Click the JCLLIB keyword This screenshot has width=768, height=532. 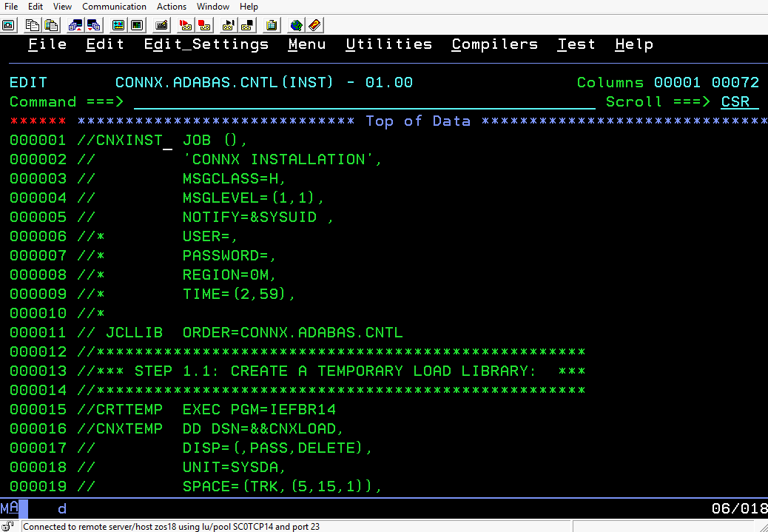pos(134,332)
